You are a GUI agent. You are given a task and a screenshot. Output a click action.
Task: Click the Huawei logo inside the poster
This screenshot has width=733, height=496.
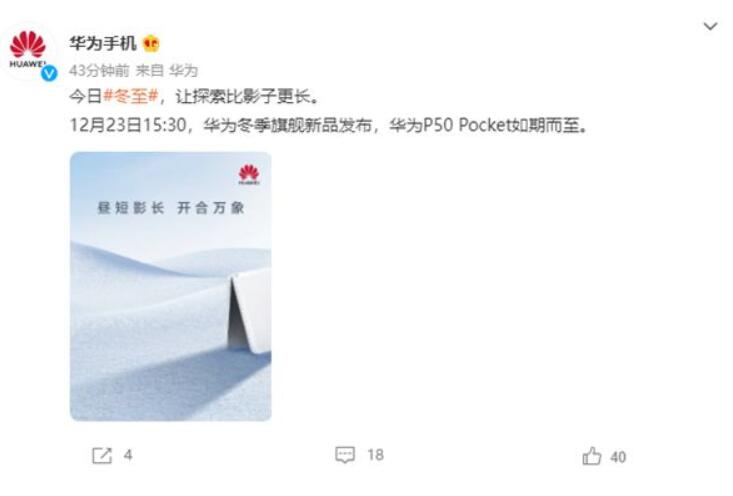click(249, 174)
